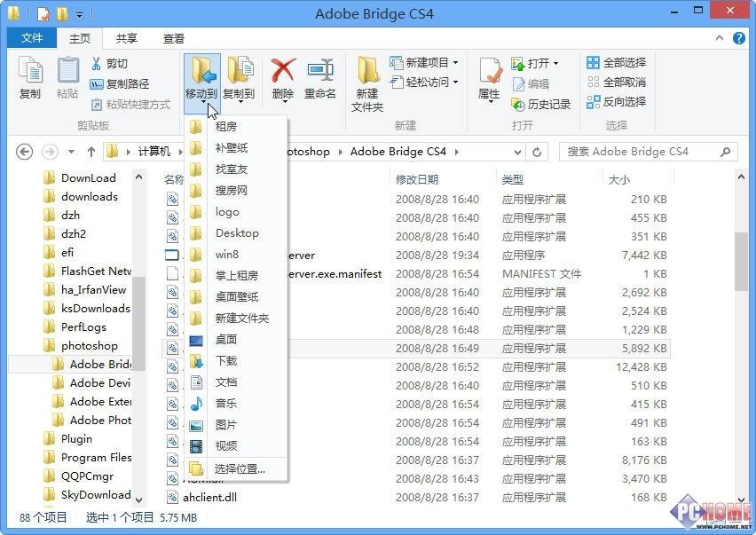This screenshot has width=756, height=535.
Task: Click Select all (全部选择)
Action: pos(617,63)
